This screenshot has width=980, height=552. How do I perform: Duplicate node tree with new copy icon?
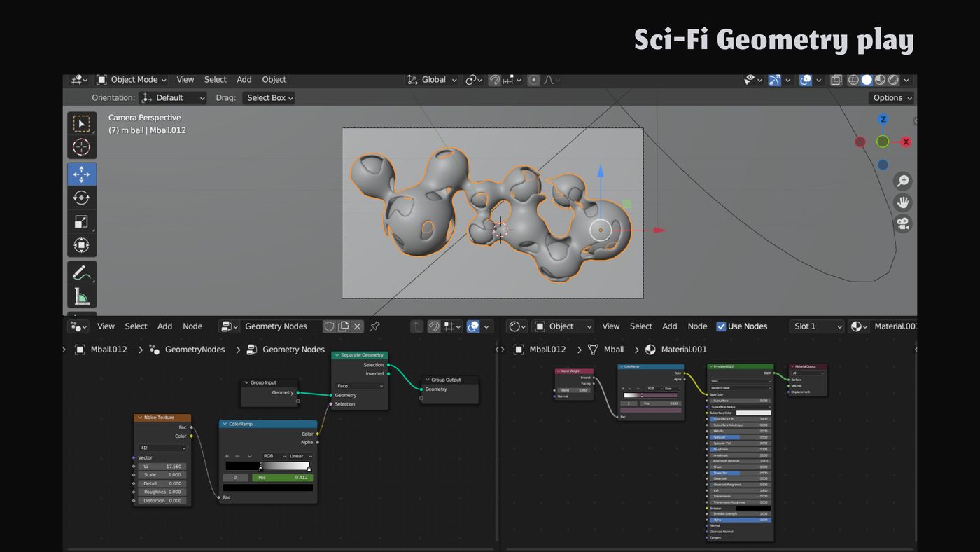click(x=343, y=326)
